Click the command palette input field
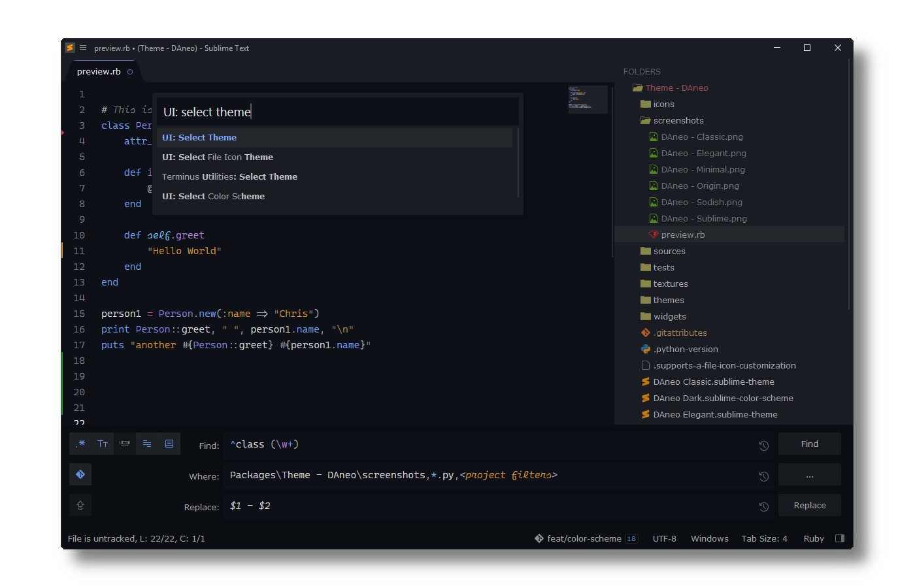This screenshot has height=588, width=915. click(337, 112)
